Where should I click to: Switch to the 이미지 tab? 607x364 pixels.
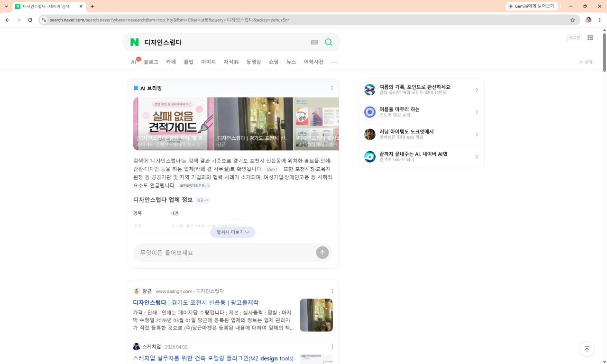[x=208, y=62]
